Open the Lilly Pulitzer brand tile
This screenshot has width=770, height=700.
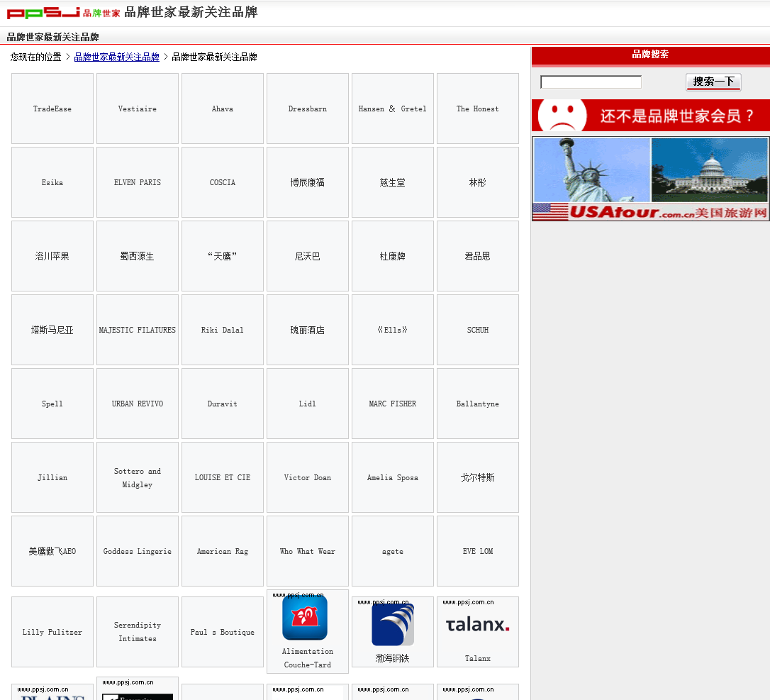(52, 632)
